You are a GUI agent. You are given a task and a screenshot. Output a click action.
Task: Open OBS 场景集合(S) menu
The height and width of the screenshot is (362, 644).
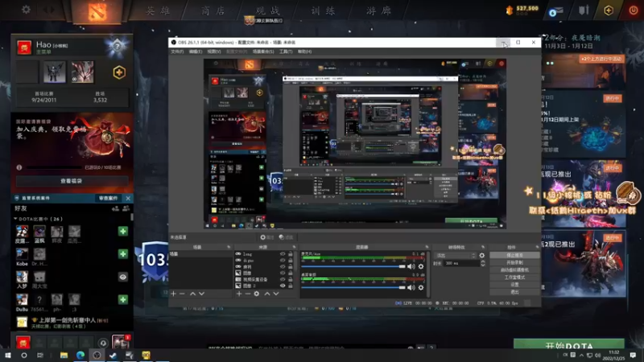point(263,51)
